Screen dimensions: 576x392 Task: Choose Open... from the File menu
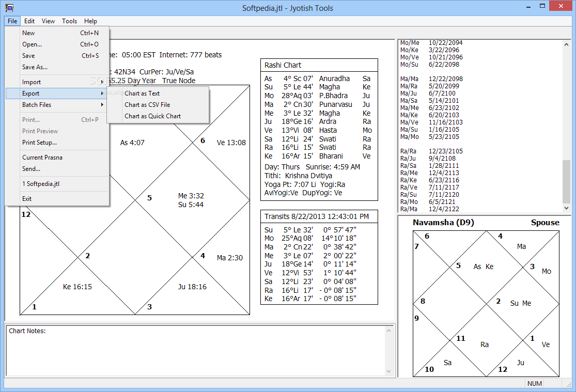point(57,44)
